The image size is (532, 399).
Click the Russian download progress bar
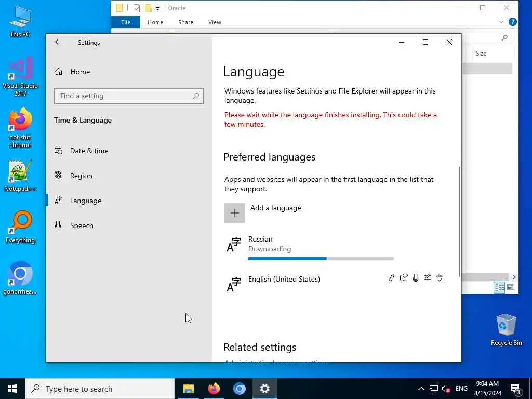[x=321, y=259]
